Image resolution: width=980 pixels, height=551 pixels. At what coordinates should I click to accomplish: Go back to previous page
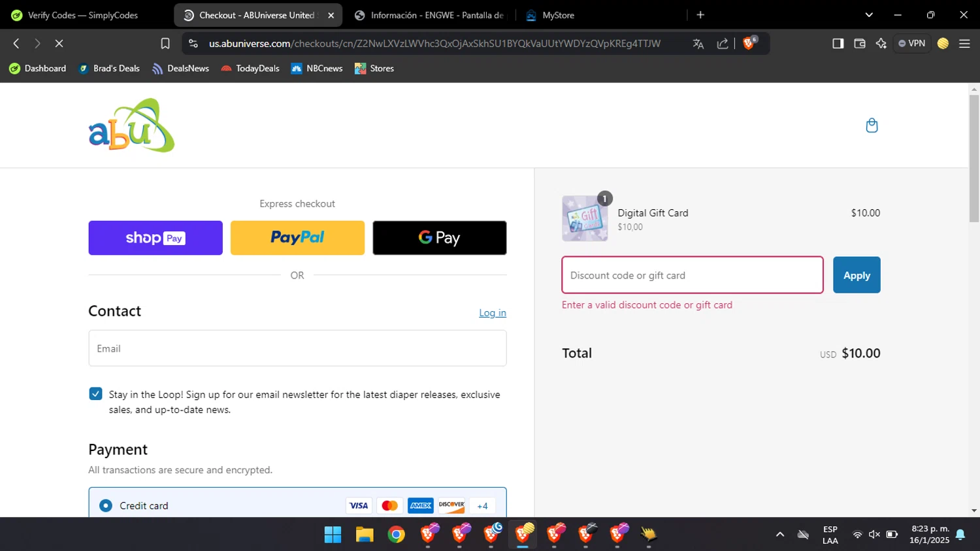click(16, 43)
